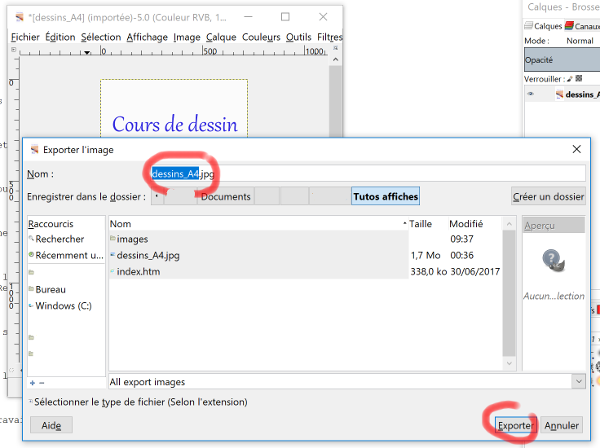The width and height of the screenshot is (600, 448).
Task: Click the file name input field
Action: pos(367,174)
